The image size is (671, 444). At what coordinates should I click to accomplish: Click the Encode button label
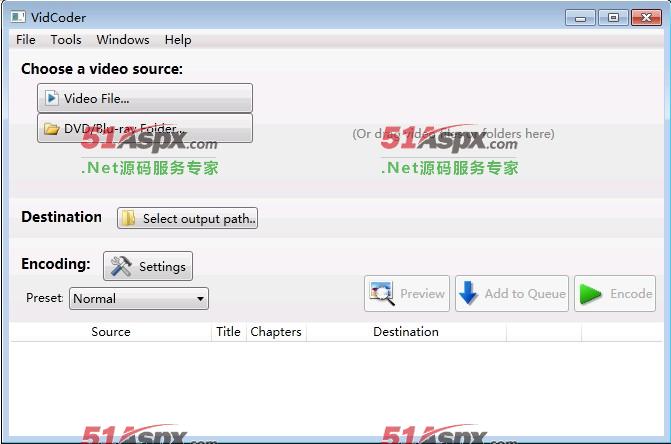coord(631,293)
